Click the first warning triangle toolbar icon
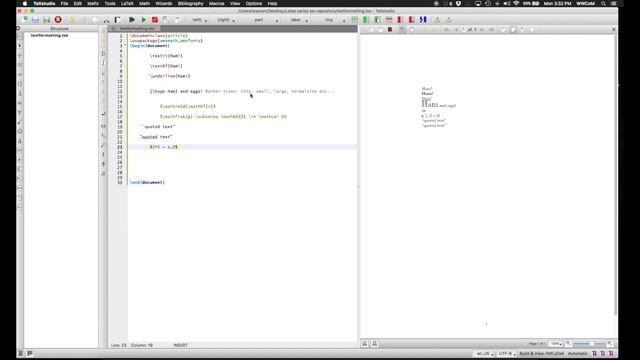This screenshot has height=360, width=640. 437,20
